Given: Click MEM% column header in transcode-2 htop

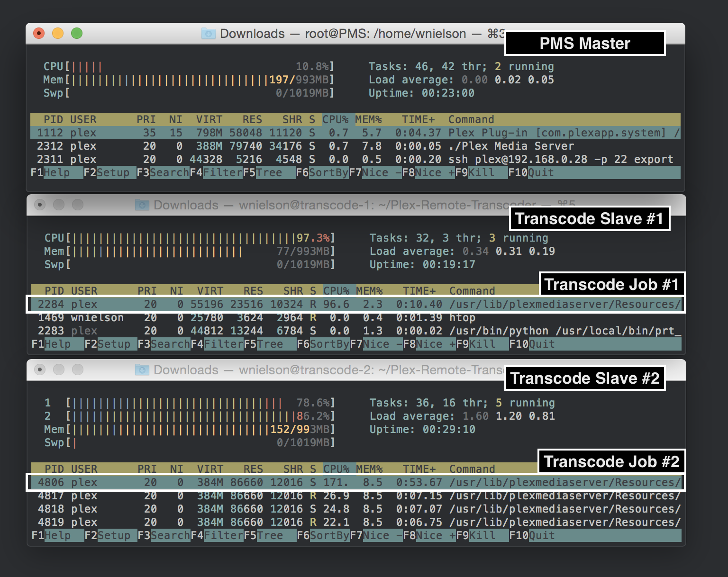Looking at the screenshot, I should (x=369, y=469).
